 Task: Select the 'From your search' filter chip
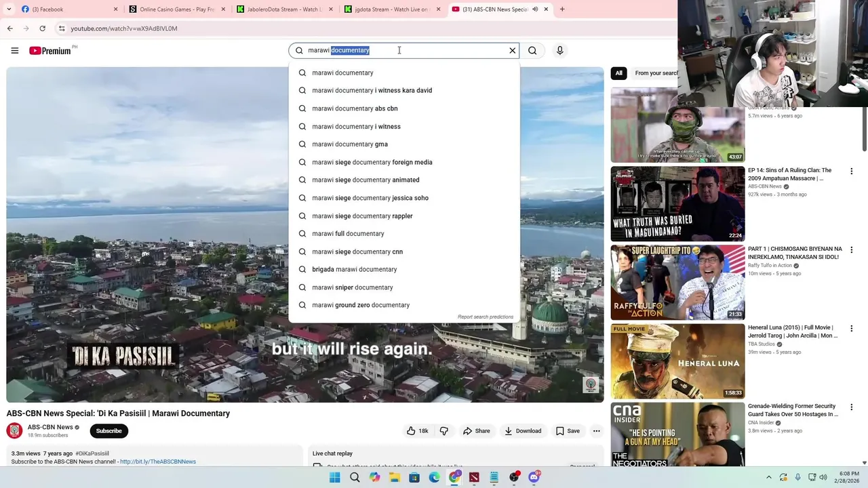click(655, 73)
